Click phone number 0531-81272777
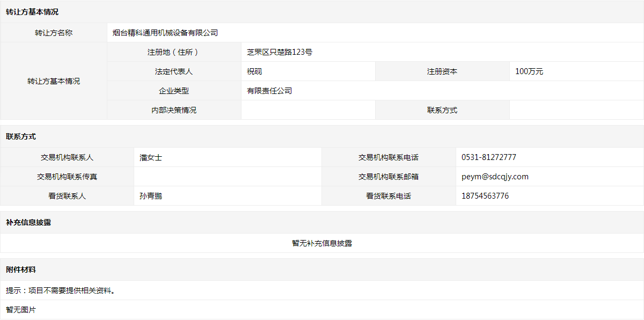Image resolution: width=644 pixels, height=320 pixels. point(489,157)
